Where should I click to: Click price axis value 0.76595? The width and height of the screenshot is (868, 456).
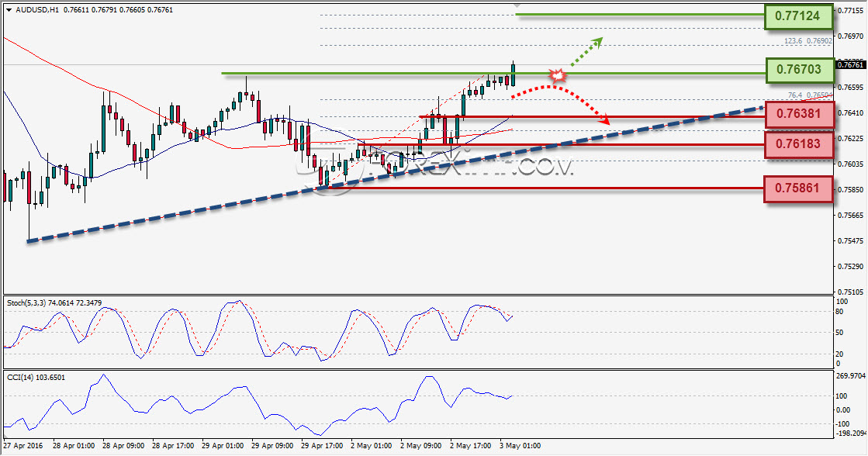pos(851,88)
